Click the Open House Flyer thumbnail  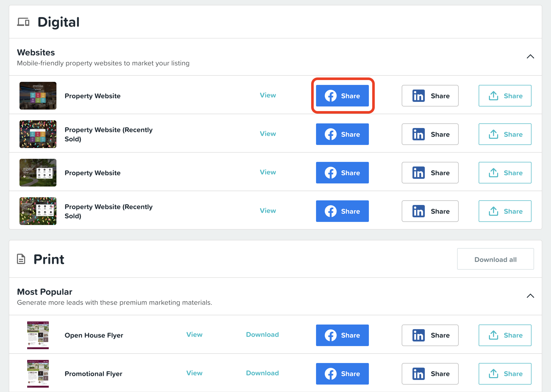pos(38,335)
